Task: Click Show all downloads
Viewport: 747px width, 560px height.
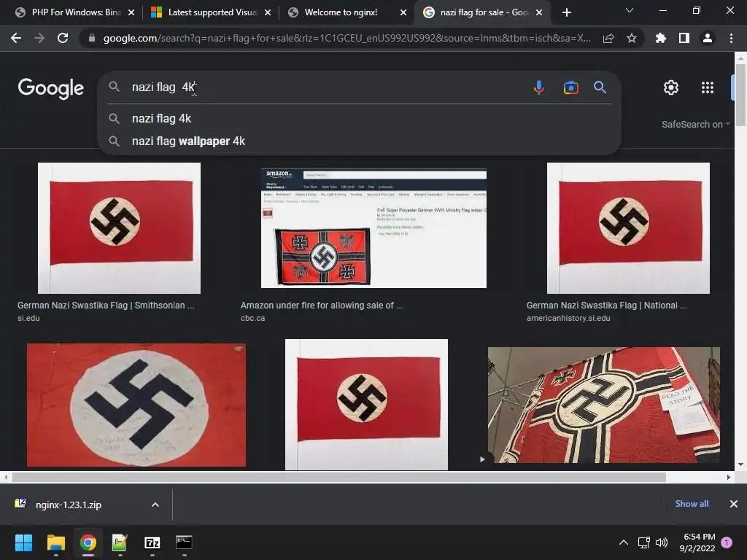Action: tap(692, 504)
